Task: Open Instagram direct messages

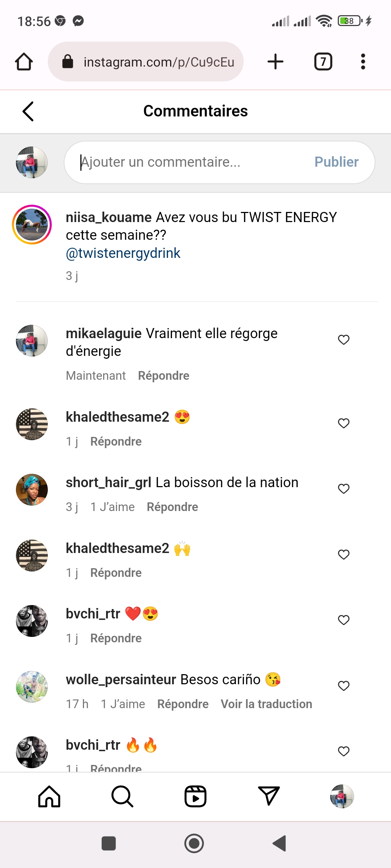Action: pos(269,796)
